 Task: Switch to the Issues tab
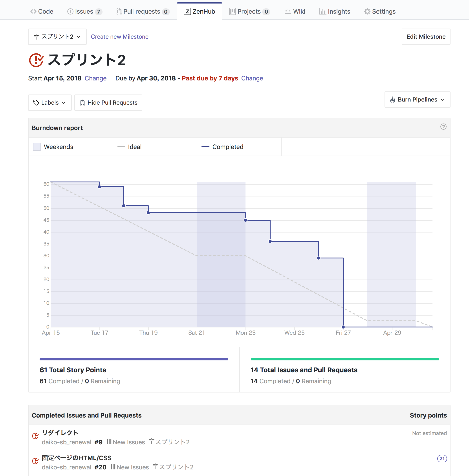84,12
